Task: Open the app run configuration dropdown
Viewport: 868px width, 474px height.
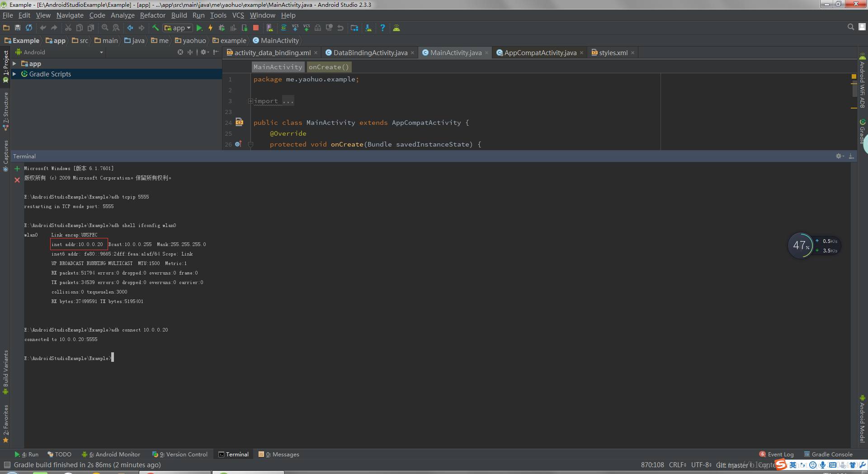Action: pyautogui.click(x=178, y=28)
